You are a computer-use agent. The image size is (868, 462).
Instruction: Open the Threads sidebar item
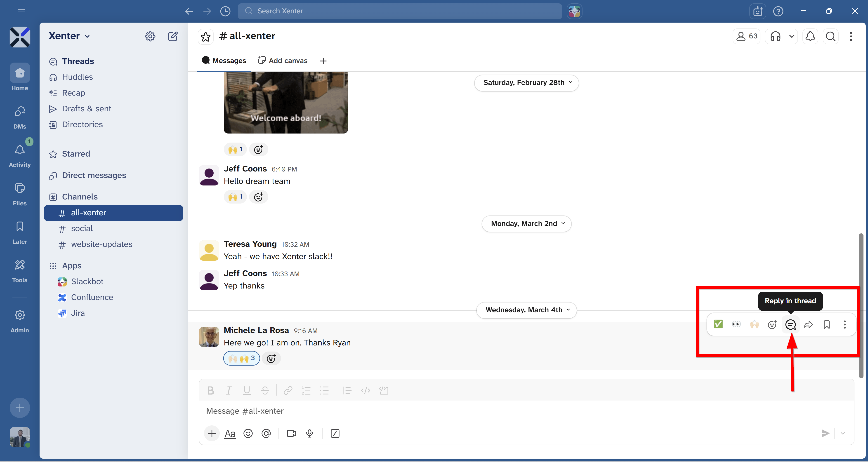[78, 61]
